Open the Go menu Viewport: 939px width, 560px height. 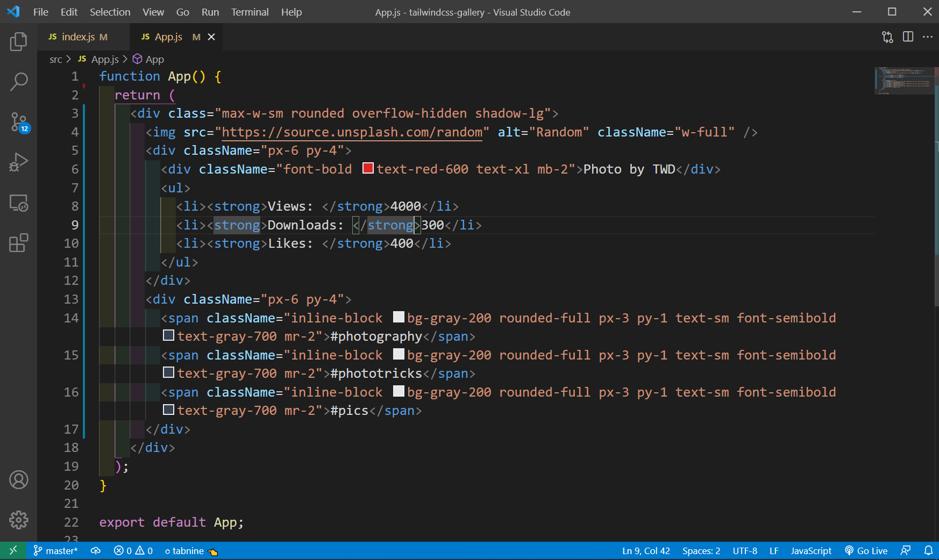[x=183, y=12]
